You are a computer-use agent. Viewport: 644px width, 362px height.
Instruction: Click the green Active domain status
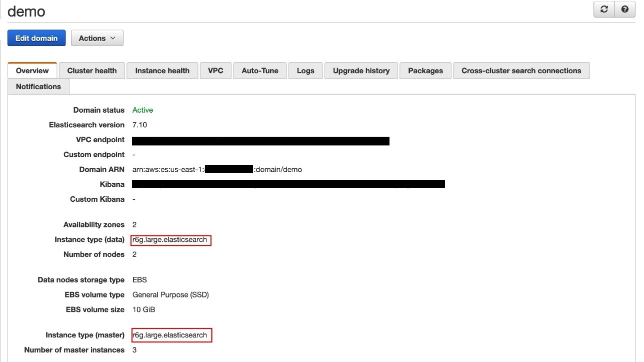point(142,110)
